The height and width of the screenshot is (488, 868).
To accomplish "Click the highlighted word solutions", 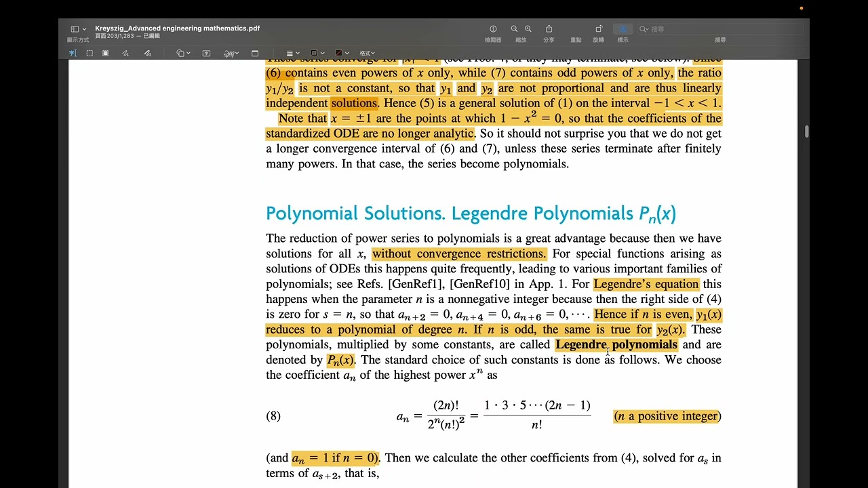I will pyautogui.click(x=354, y=103).
